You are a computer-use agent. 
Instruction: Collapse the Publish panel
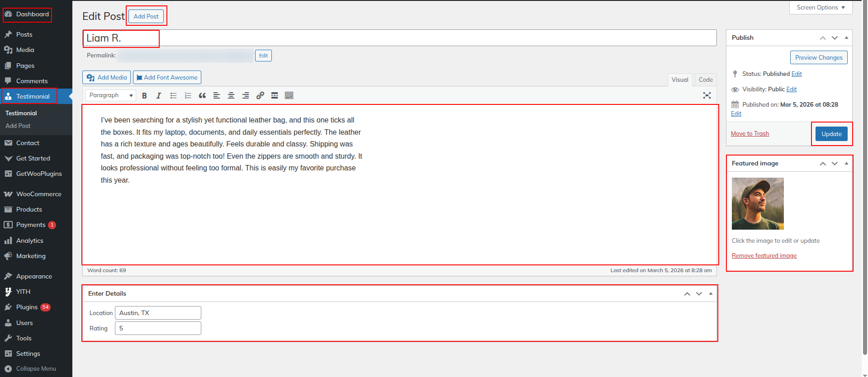846,38
